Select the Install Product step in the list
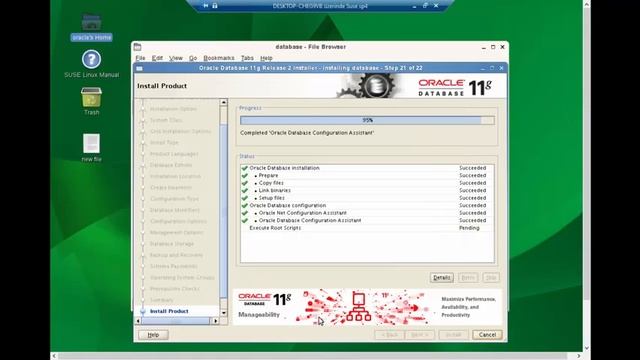Screen dimensions: 640x360 point(169,311)
